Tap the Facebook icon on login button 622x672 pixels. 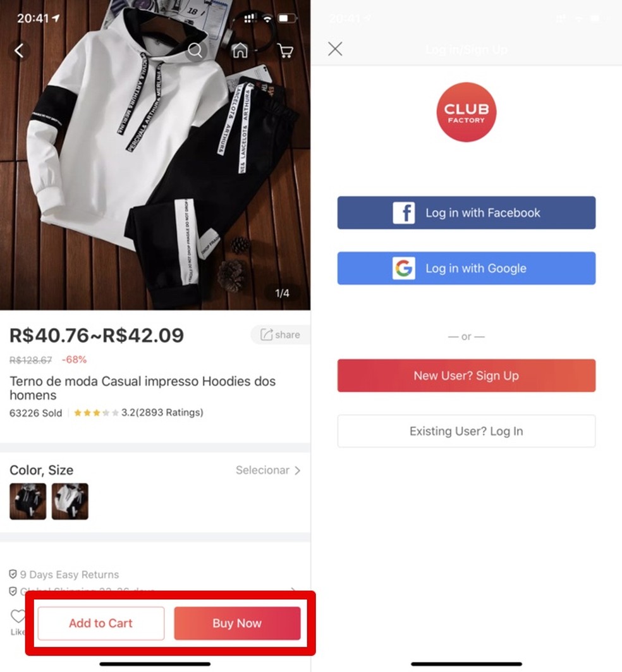coord(405,213)
